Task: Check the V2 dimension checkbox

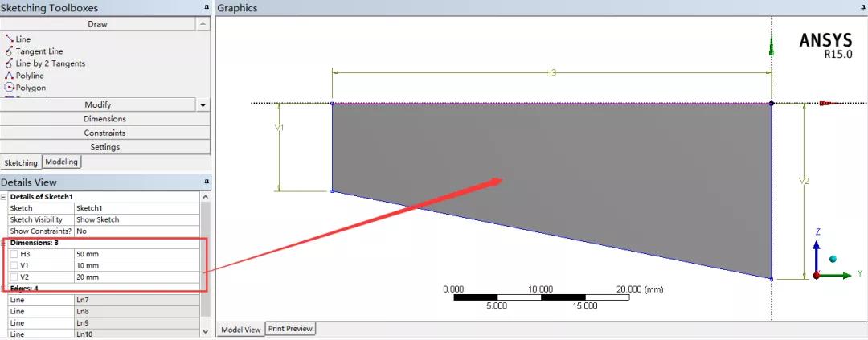Action: point(14,277)
